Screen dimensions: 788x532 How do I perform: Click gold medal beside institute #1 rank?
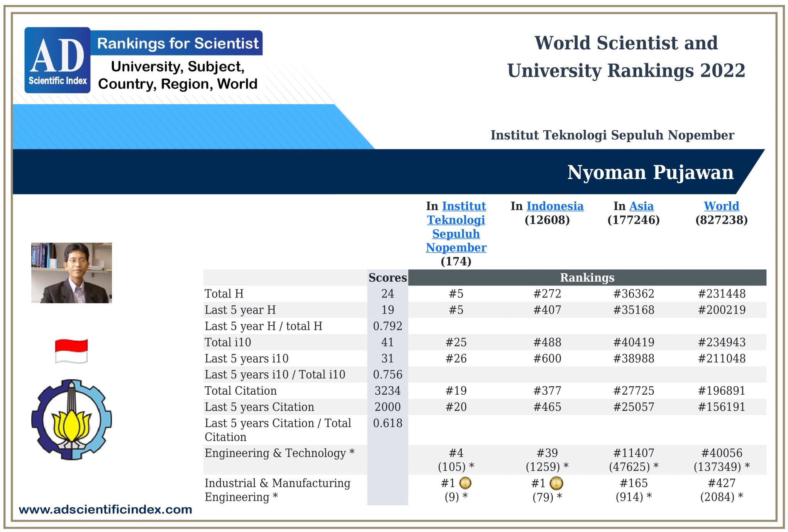tap(465, 483)
